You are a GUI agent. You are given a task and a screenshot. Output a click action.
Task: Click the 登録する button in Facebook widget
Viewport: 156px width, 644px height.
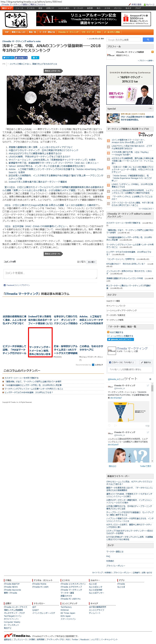pos(146,362)
